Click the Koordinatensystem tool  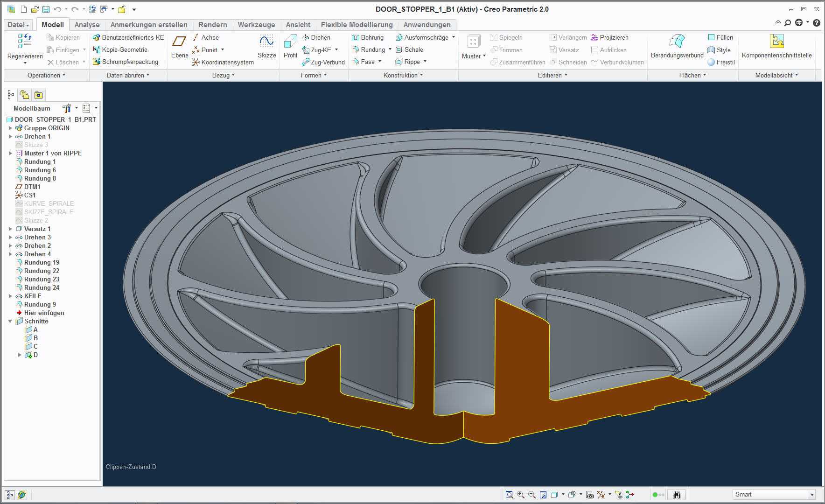tap(223, 62)
